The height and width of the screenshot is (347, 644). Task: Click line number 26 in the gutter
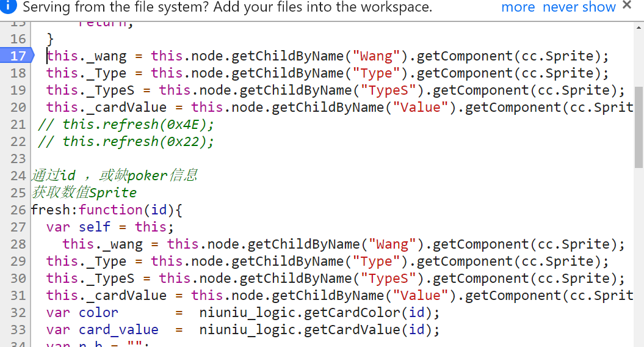(x=18, y=210)
